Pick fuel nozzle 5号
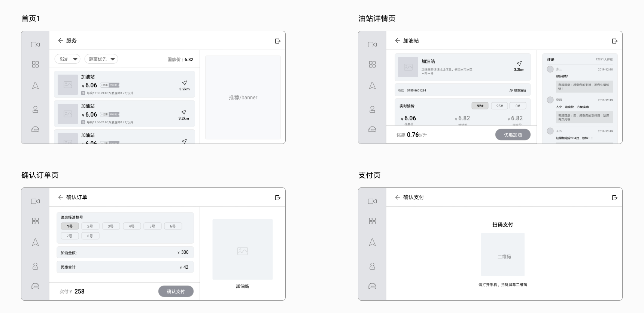644x313 pixels. 152,226
